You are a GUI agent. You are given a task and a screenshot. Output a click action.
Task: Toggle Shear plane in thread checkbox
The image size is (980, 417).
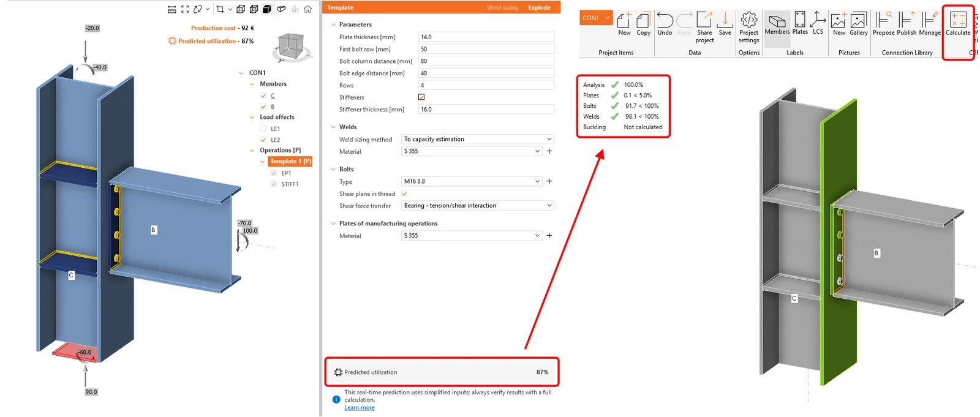pyautogui.click(x=404, y=193)
